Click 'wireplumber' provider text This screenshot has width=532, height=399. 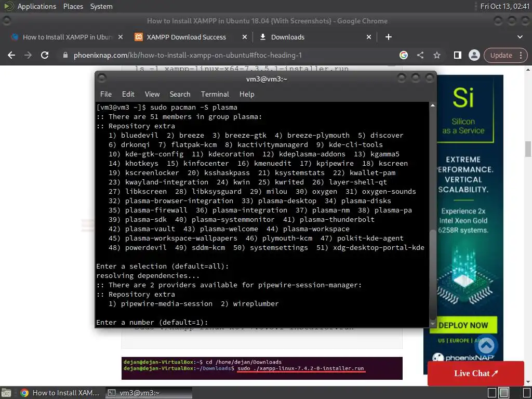tap(256, 303)
